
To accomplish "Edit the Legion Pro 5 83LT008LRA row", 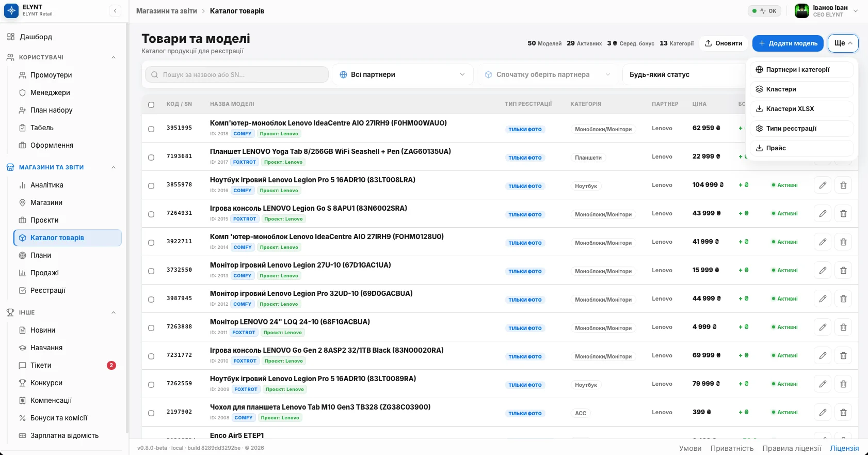I will tap(823, 185).
